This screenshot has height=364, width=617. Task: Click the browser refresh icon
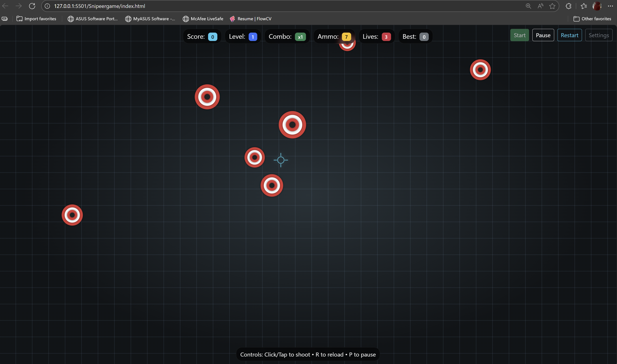point(32,6)
